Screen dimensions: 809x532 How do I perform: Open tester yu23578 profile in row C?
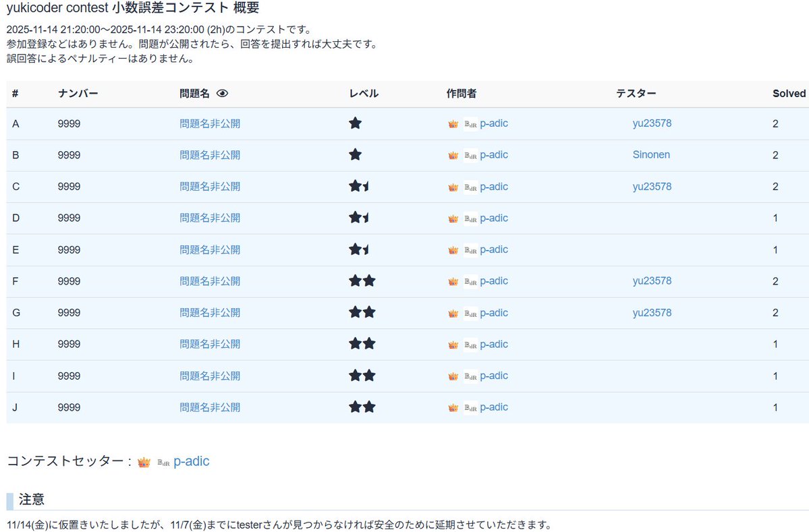click(652, 187)
